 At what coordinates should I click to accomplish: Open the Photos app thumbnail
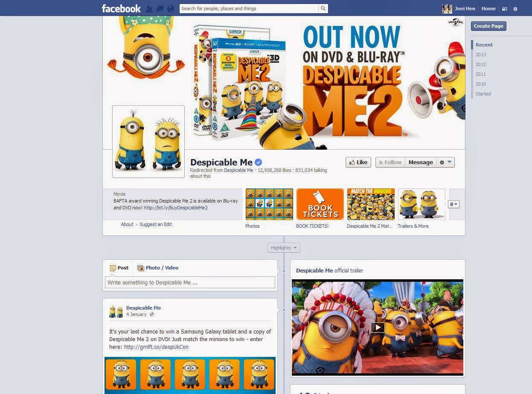pos(269,204)
